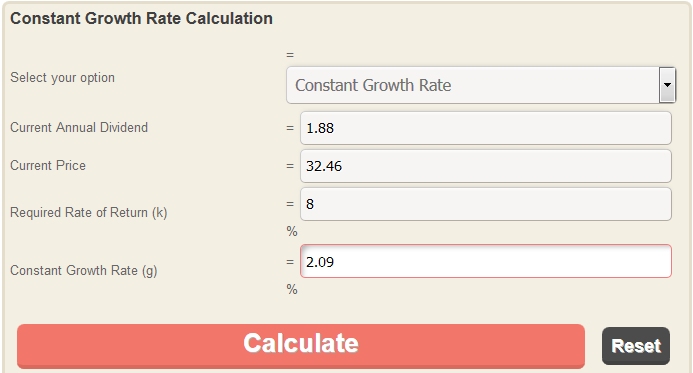This screenshot has width=693, height=373.
Task: Click the equals sign beside the growth rate field
Action: pyautogui.click(x=290, y=262)
